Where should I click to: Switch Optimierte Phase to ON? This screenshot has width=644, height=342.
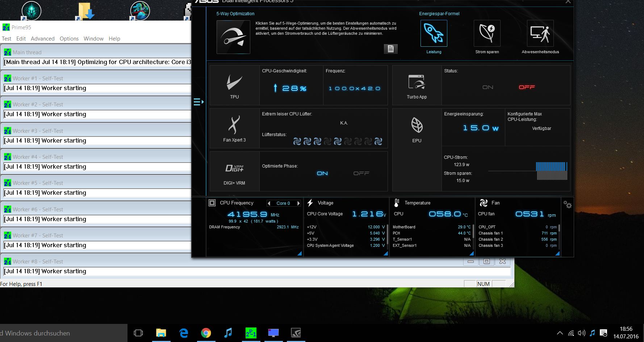pos(322,173)
